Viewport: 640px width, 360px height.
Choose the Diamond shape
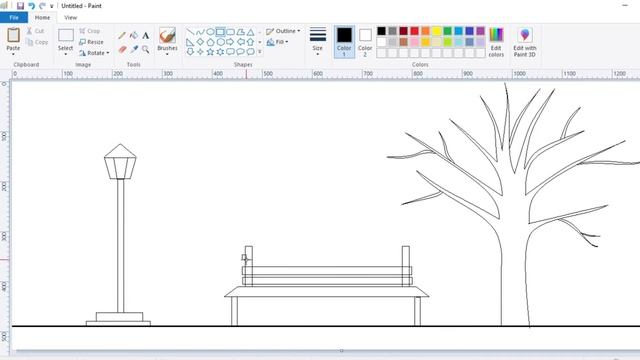[x=200, y=42]
